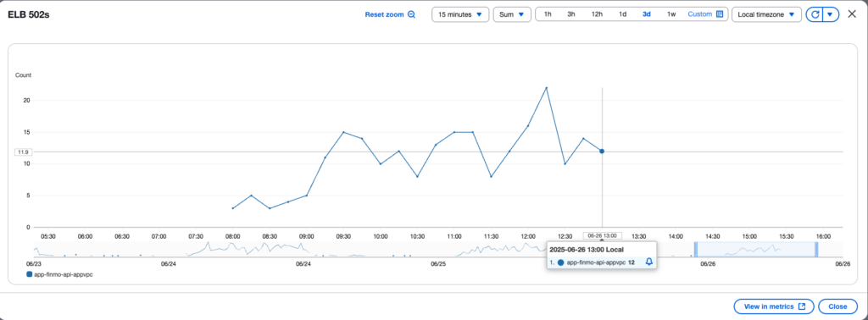Open the Custom time range calendar icon
Screen dimensions: 868x320
(x=720, y=14)
